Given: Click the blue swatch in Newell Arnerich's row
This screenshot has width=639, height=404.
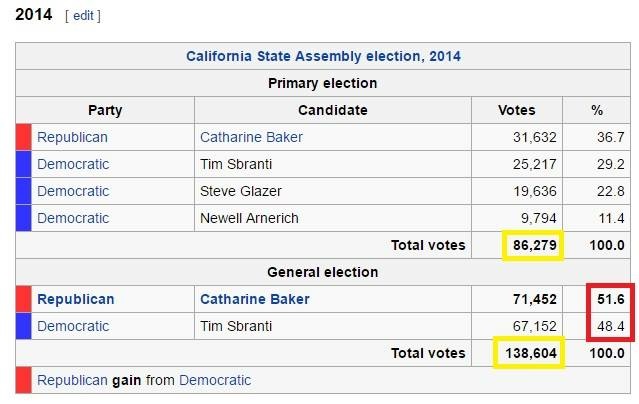Looking at the screenshot, I should pyautogui.click(x=24, y=218).
